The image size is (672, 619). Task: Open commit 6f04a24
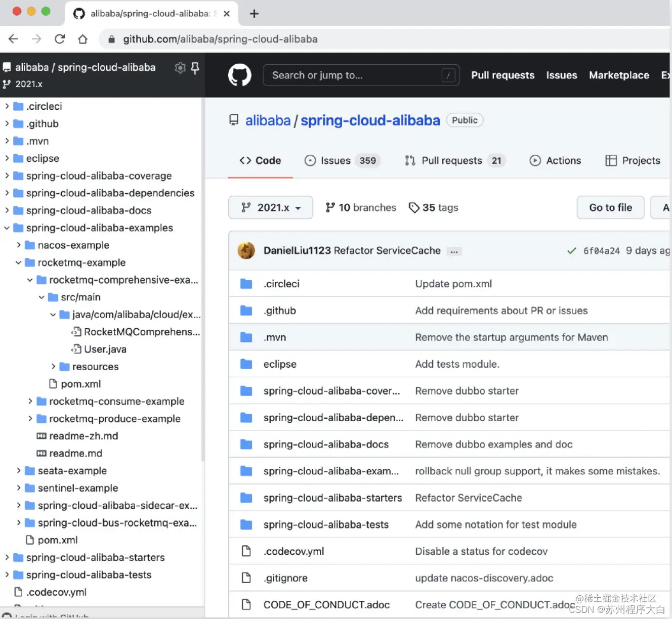(x=601, y=251)
